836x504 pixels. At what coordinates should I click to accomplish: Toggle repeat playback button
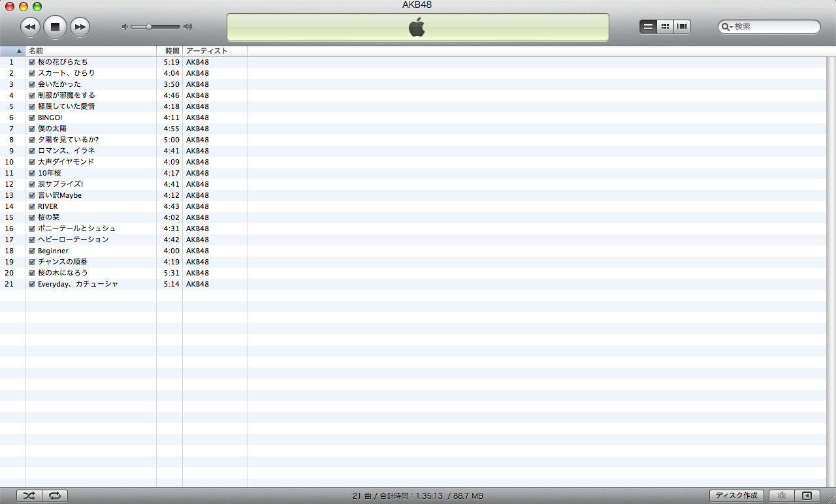pos(55,496)
